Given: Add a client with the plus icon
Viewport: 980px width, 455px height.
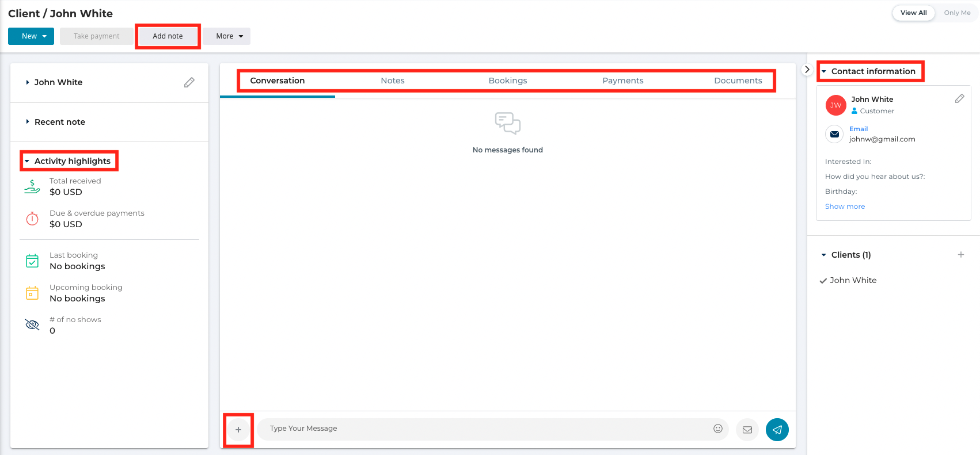Looking at the screenshot, I should [x=960, y=255].
